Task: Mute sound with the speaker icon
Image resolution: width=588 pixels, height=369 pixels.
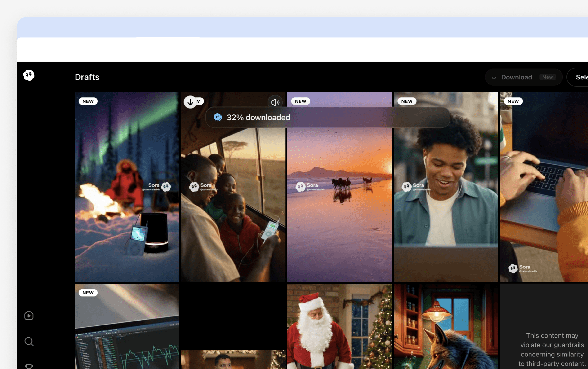Action: point(275,102)
